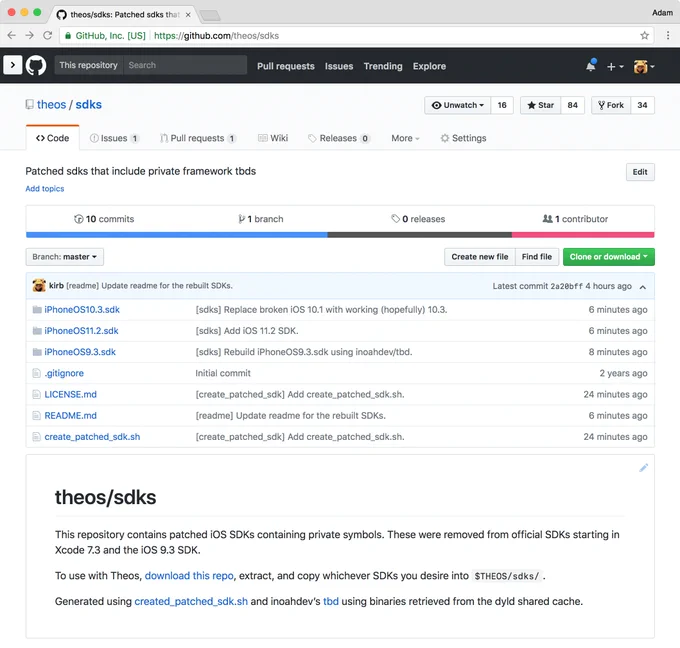Viewport: 680px width, 648px height.
Task: View the 10 commits link
Action: coord(104,219)
